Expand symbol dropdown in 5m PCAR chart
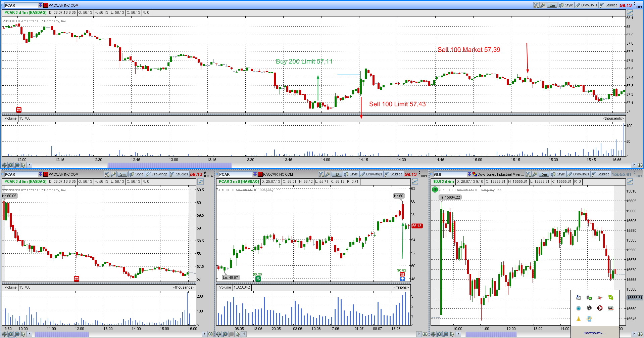The height and width of the screenshot is (338, 644). (41, 174)
